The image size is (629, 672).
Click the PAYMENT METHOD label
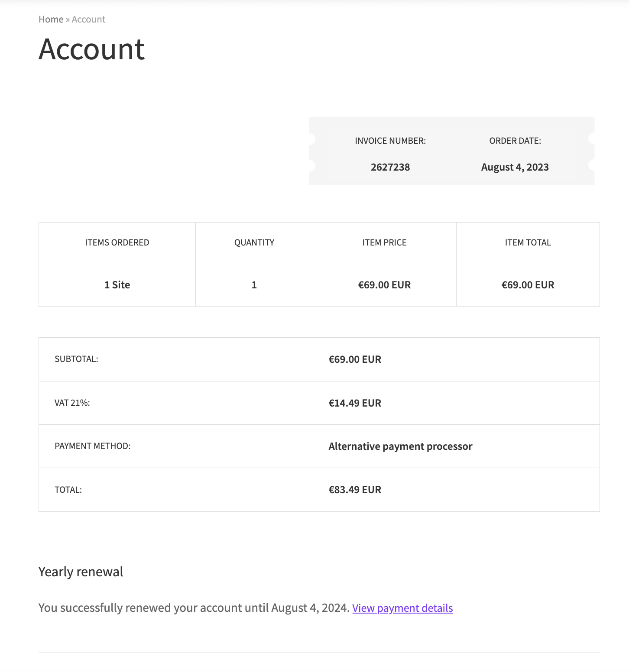(x=92, y=446)
